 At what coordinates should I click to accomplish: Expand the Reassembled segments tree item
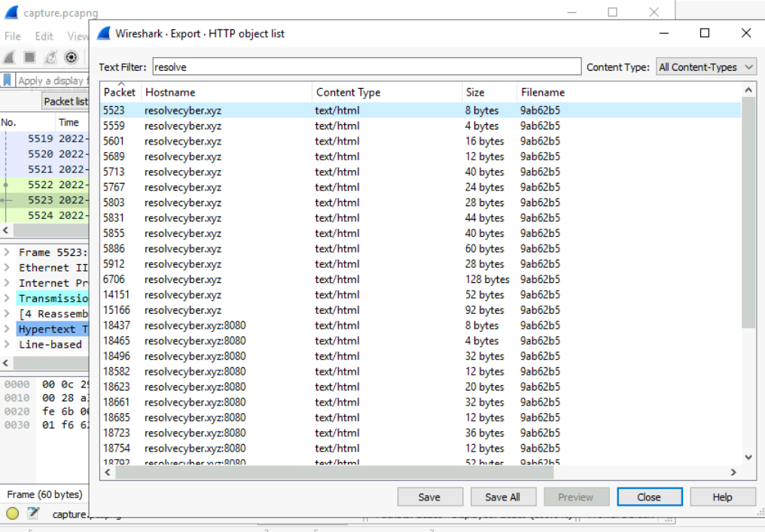7,314
